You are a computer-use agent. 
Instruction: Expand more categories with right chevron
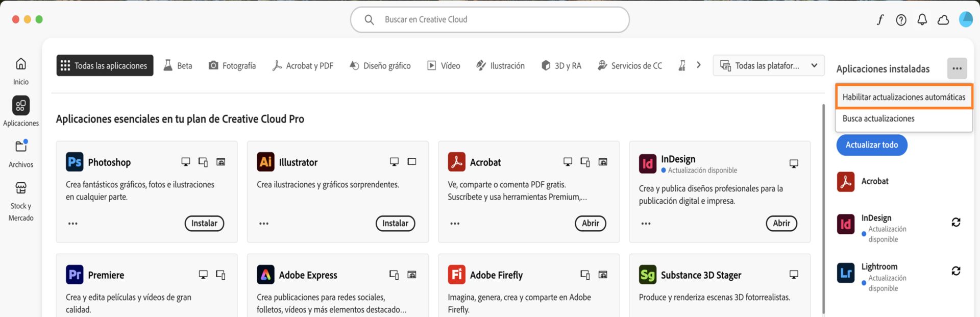coord(699,65)
